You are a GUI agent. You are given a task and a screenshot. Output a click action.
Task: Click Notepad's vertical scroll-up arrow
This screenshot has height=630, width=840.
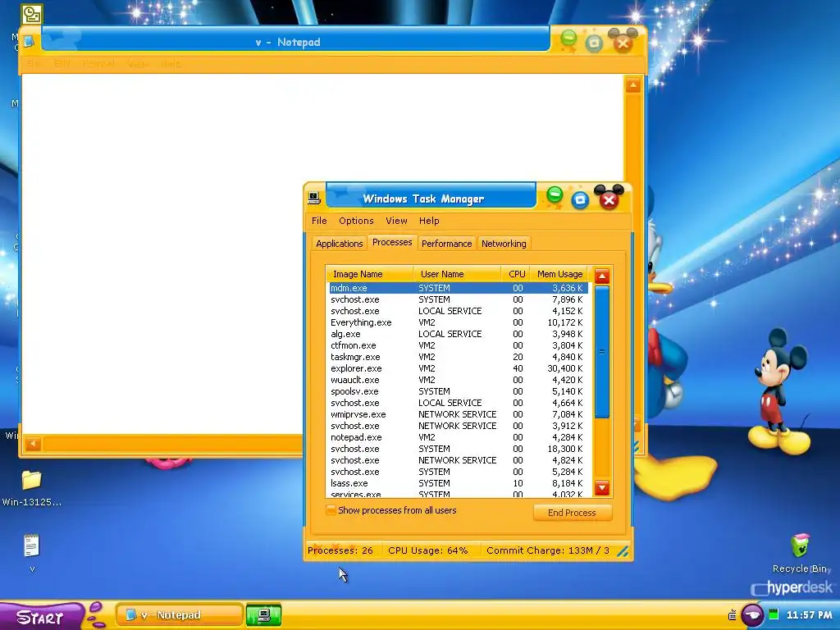coord(633,85)
